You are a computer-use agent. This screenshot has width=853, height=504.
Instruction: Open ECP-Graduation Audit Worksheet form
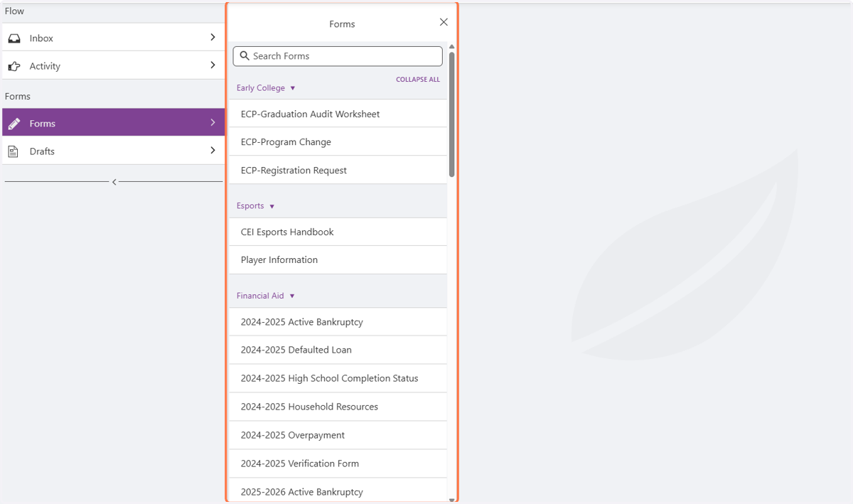(x=338, y=114)
